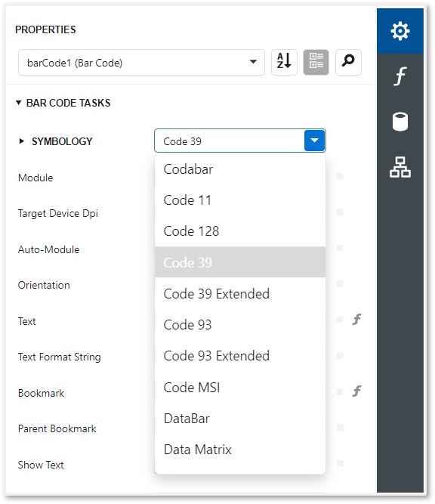Click the property marker square next to Module

click(340, 176)
